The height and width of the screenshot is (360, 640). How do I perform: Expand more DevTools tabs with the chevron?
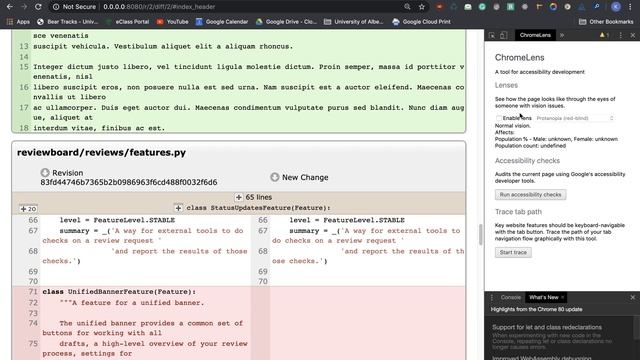click(x=562, y=36)
